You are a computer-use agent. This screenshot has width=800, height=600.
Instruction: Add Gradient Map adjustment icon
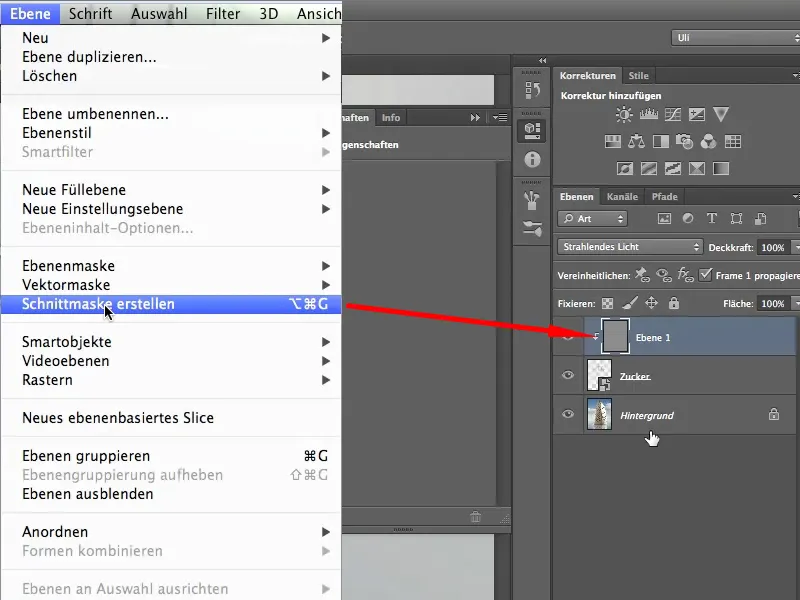[720, 168]
